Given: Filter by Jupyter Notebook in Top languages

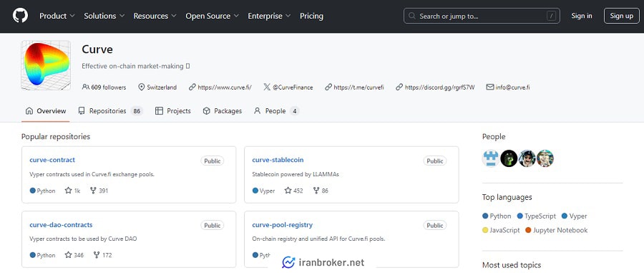Looking at the screenshot, I should [x=557, y=230].
